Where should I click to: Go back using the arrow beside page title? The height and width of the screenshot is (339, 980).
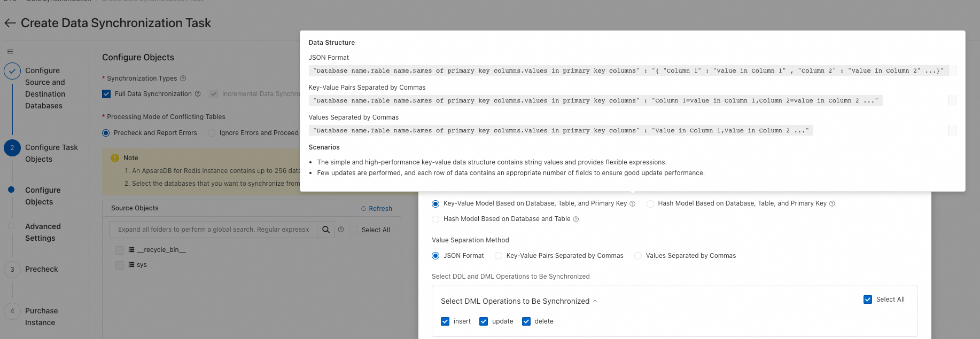pos(10,23)
